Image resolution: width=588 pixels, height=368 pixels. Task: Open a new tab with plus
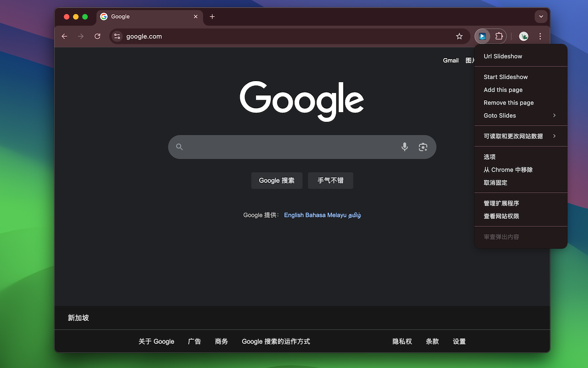(x=212, y=17)
